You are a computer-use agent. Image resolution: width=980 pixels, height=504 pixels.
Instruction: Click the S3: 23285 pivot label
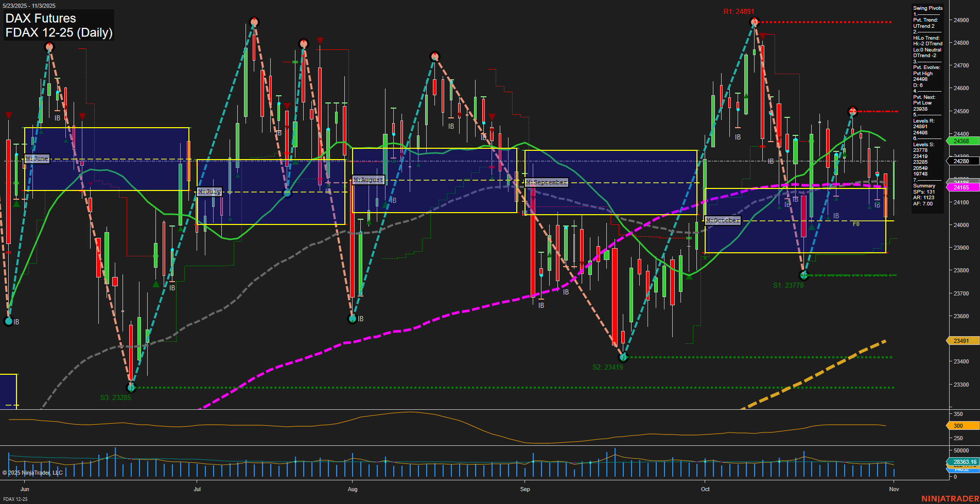click(116, 397)
